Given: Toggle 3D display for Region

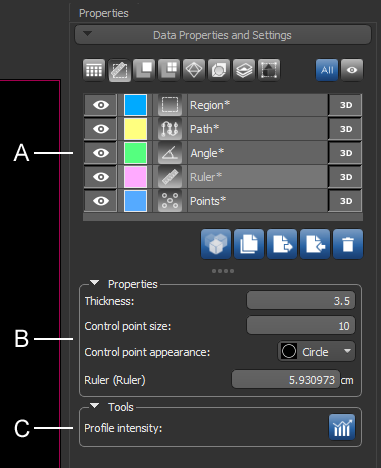Looking at the screenshot, I should (x=345, y=105).
